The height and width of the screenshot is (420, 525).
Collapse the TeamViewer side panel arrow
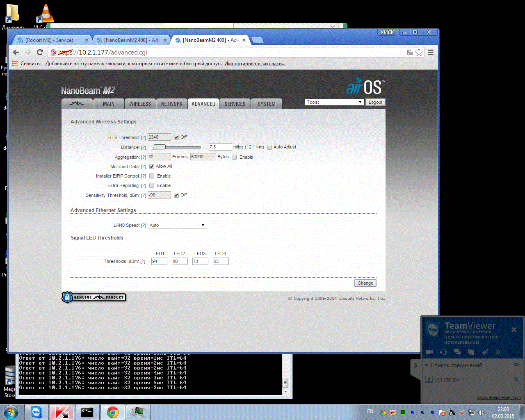pyautogui.click(x=415, y=365)
